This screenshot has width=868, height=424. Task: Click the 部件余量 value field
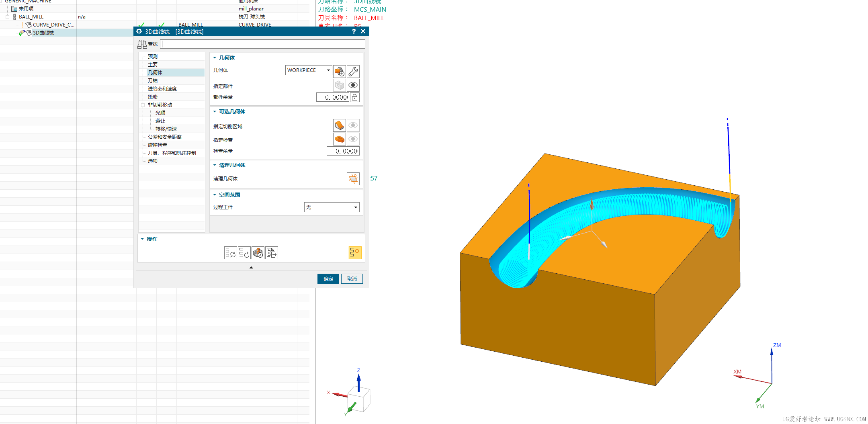pyautogui.click(x=332, y=97)
